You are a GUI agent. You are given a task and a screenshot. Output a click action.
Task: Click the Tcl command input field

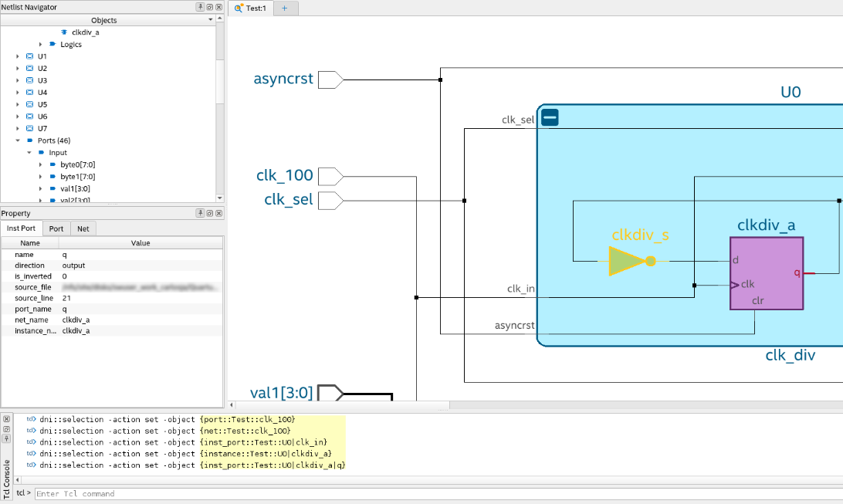click(432, 493)
